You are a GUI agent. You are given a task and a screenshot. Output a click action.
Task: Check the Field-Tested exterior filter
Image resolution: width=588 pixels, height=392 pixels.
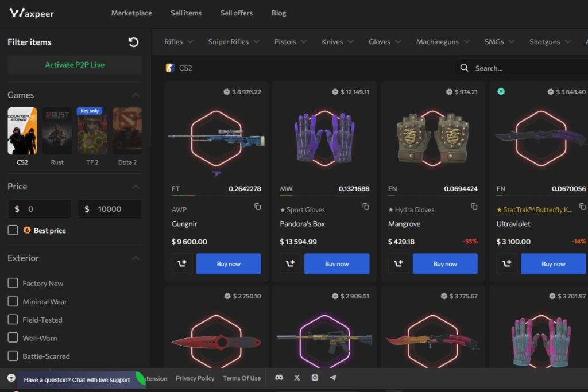click(x=13, y=319)
